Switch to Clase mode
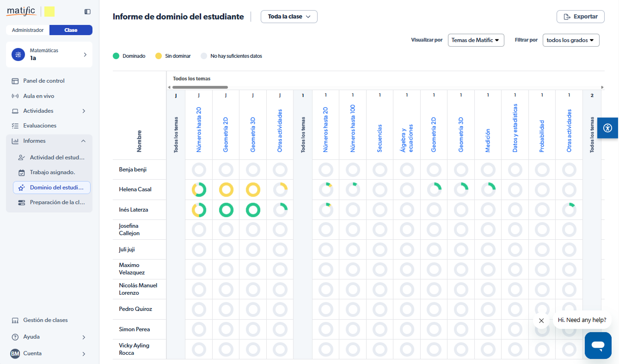This screenshot has width=619, height=364. click(x=71, y=30)
